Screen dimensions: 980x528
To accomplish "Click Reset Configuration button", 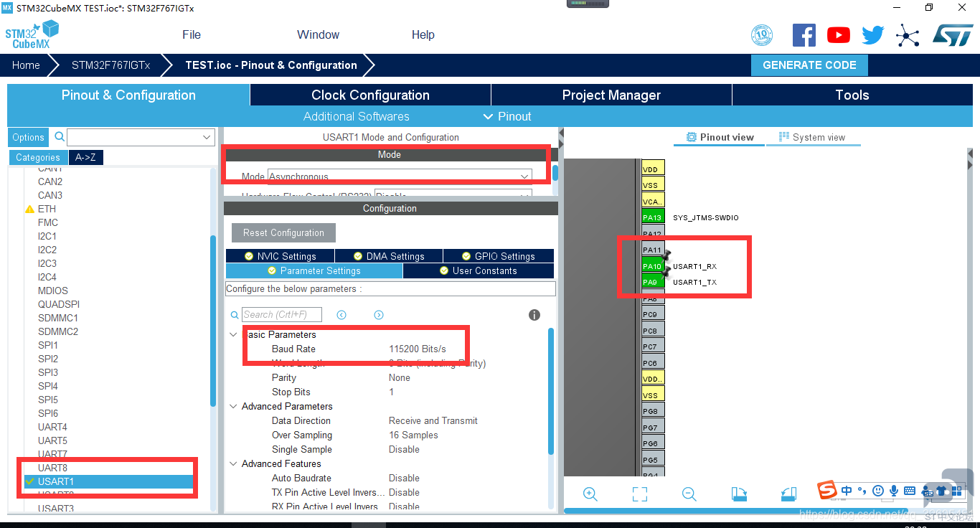I will [x=283, y=233].
